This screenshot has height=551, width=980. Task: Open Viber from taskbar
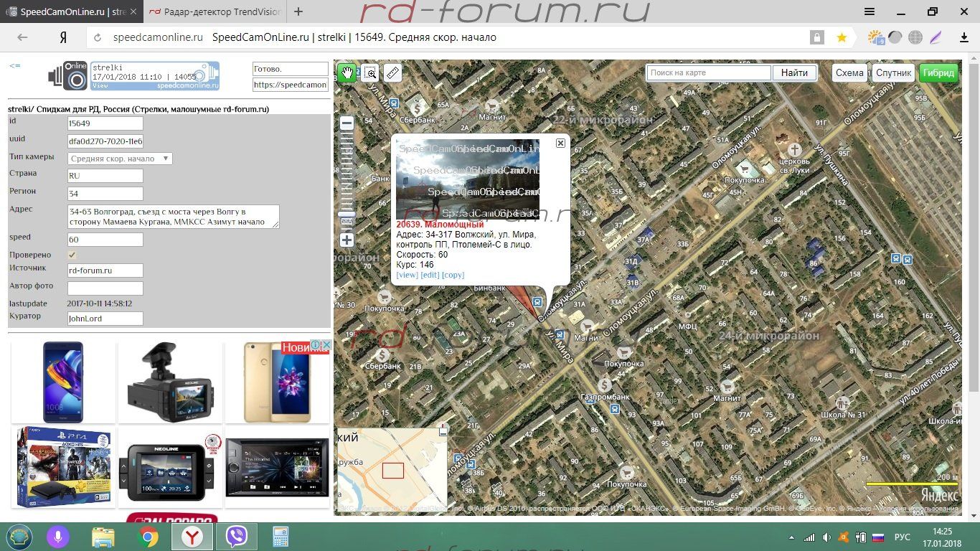[236, 537]
